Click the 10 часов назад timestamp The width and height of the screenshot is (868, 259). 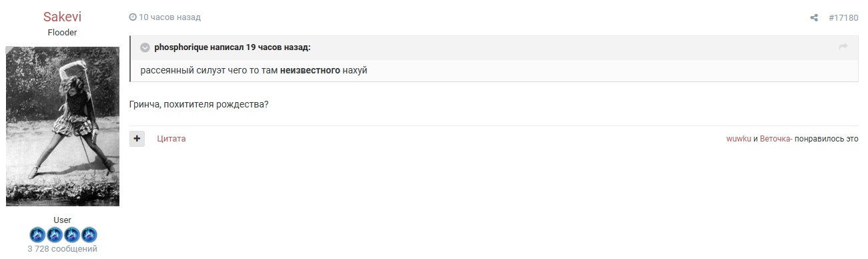pos(169,17)
